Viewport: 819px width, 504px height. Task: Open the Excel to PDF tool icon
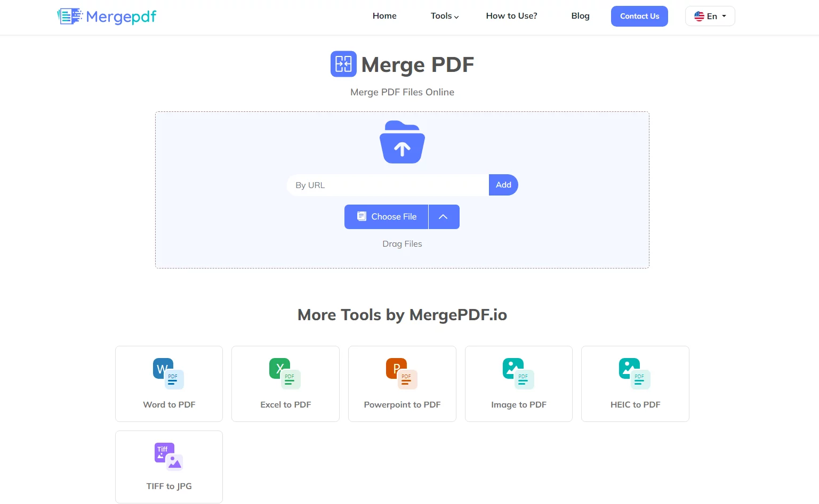285,374
